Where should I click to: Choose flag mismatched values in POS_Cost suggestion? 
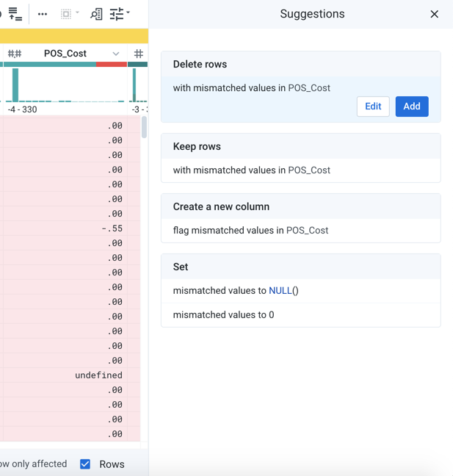point(301,231)
